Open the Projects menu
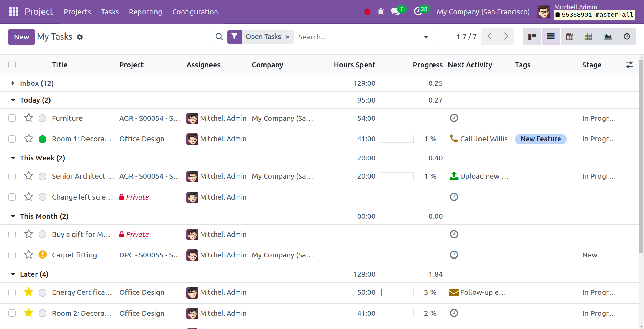 point(77,12)
